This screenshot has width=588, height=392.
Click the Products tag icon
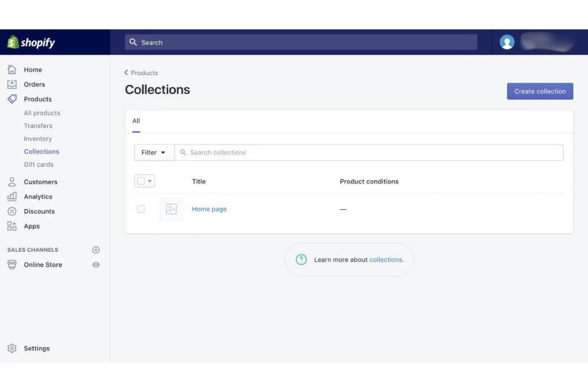coord(12,99)
